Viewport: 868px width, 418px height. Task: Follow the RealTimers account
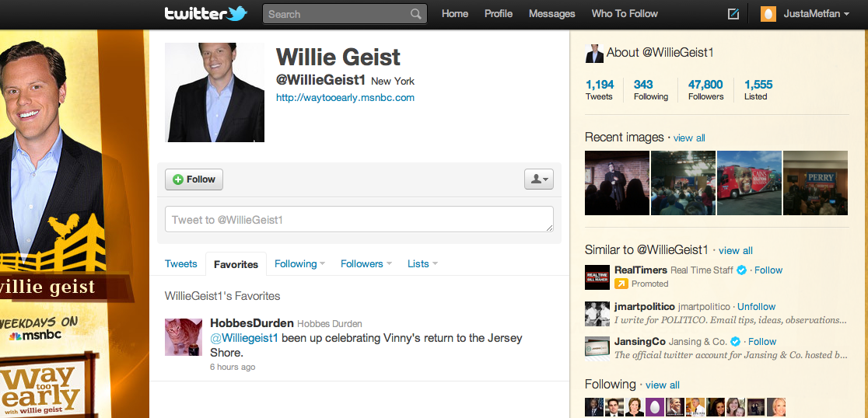(x=768, y=270)
